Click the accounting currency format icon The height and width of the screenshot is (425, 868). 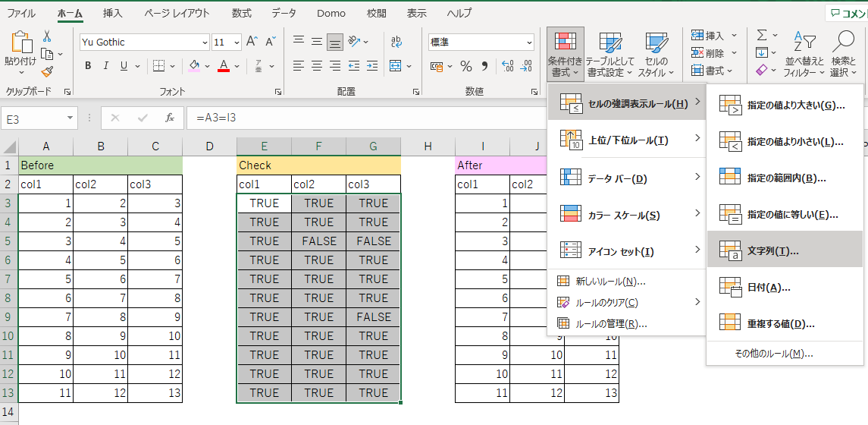437,67
